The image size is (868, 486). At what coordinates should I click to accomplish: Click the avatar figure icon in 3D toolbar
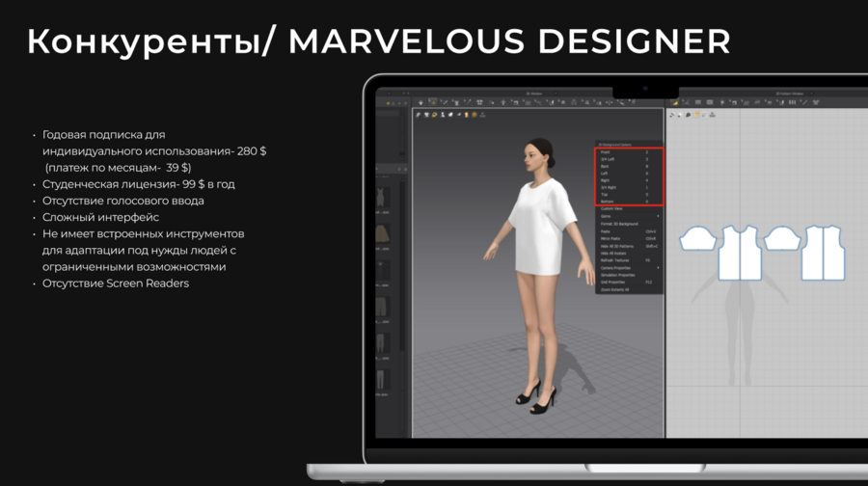[x=503, y=102]
